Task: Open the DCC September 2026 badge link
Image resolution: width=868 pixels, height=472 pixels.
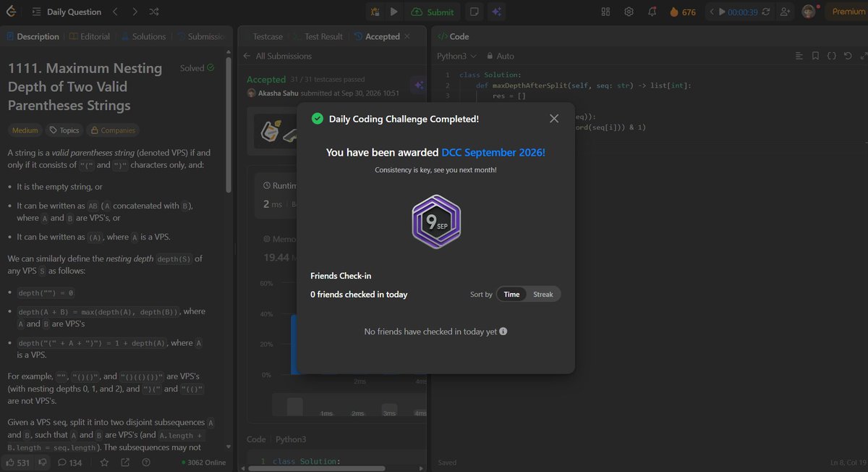Action: point(493,153)
